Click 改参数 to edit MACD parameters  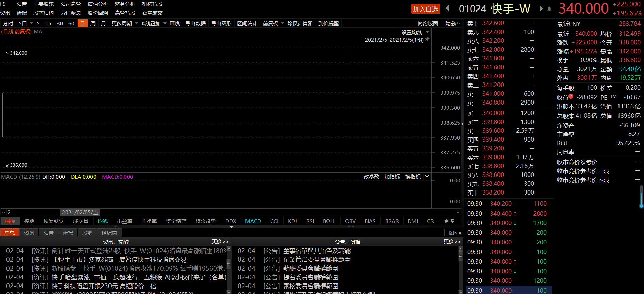click(371, 177)
